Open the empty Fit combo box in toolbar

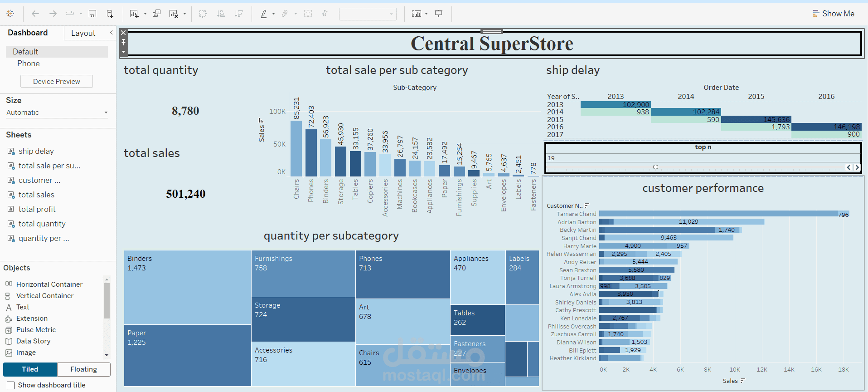368,14
